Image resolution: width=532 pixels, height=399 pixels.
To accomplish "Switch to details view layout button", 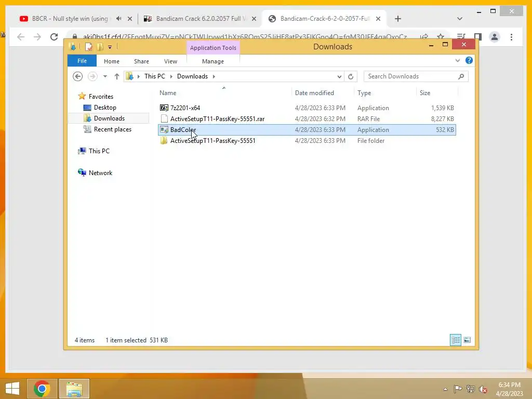I will [455, 340].
